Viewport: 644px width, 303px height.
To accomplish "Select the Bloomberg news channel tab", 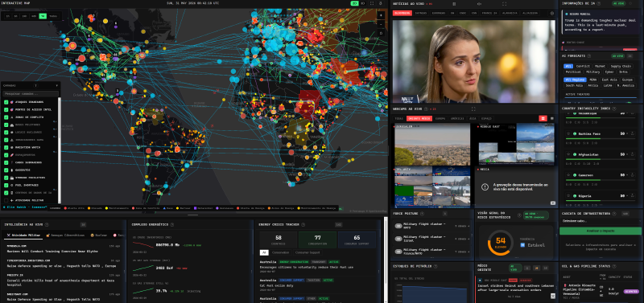I will pos(402,13).
